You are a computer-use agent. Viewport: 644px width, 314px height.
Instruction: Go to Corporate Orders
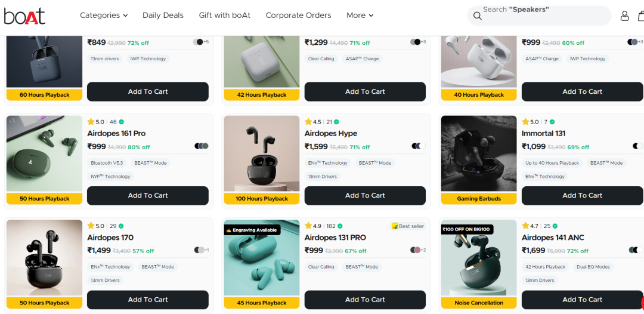click(298, 16)
